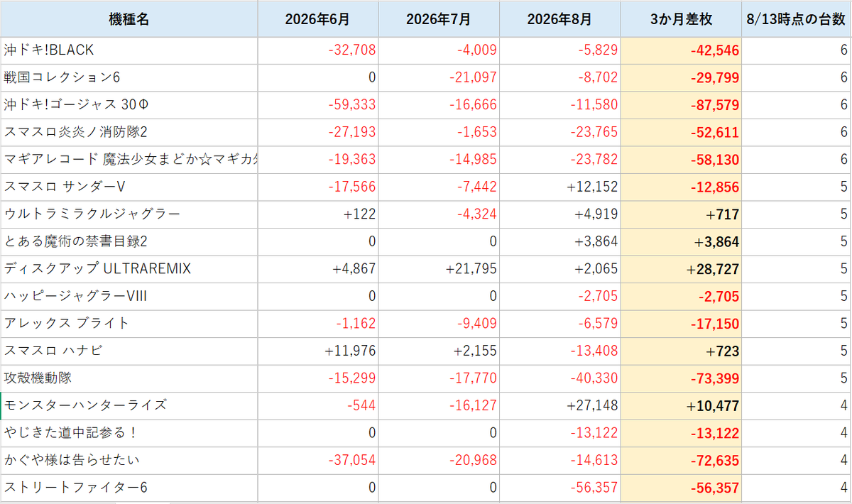Select the +122 June cell
The height and width of the screenshot is (504, 852).
318,214
